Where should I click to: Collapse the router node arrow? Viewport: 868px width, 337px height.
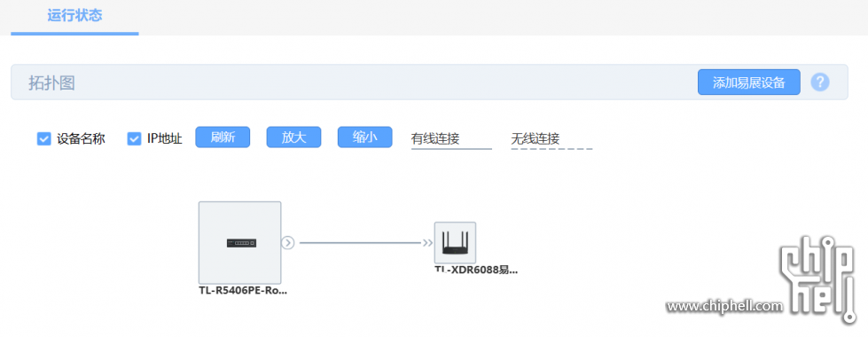[x=288, y=243]
